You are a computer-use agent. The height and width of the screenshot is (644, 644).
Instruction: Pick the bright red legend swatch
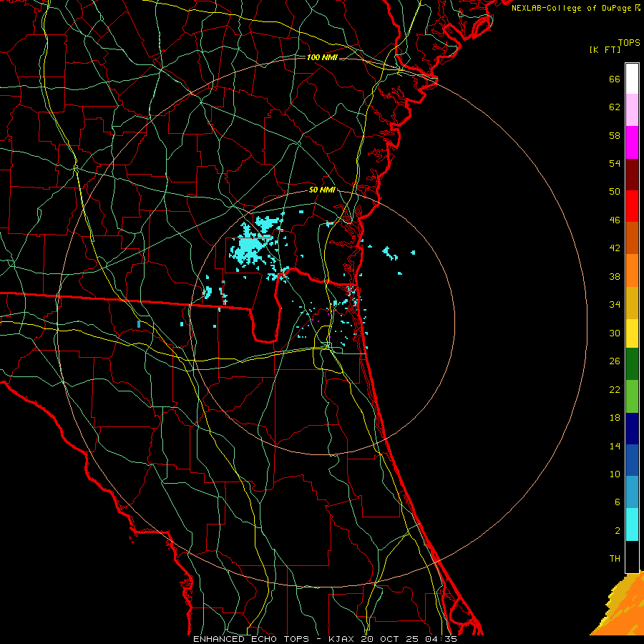coord(632,206)
